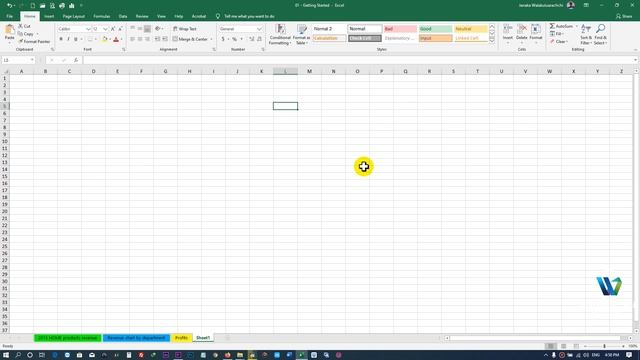Switch to the Data ribbon tab
The width and height of the screenshot is (640, 360).
pos(123,16)
